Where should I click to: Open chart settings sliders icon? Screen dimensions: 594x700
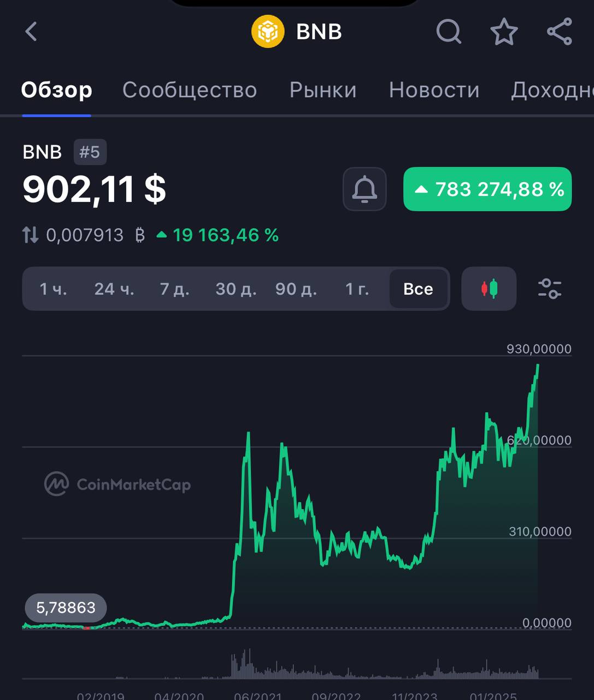(x=549, y=288)
